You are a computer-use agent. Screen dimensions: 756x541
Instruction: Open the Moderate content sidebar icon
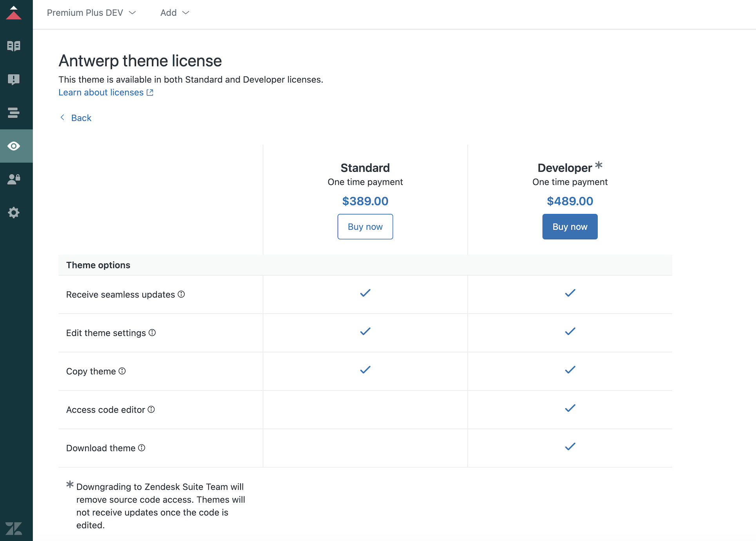[14, 80]
